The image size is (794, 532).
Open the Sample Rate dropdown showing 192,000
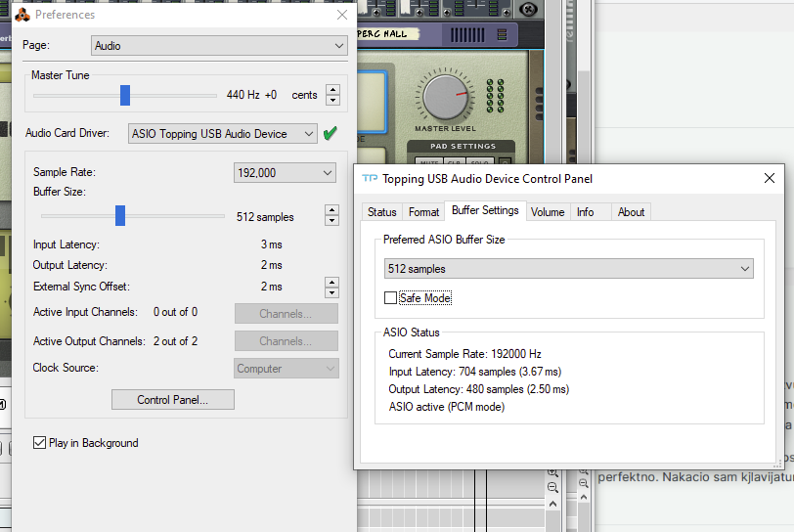pyautogui.click(x=285, y=173)
